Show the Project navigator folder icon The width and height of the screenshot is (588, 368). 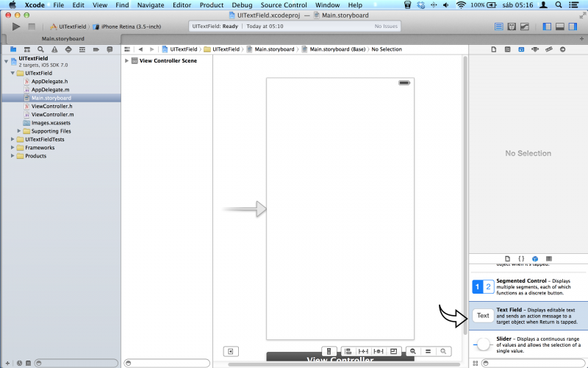point(13,49)
